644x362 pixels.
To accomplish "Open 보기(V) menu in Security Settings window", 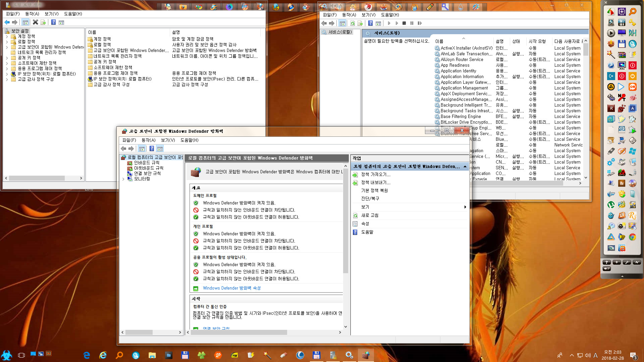I will 51,14.
